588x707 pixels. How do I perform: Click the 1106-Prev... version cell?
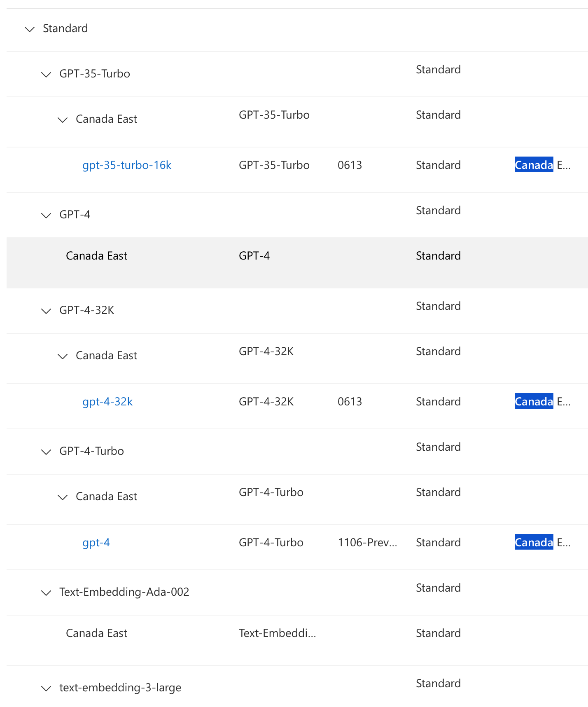367,543
